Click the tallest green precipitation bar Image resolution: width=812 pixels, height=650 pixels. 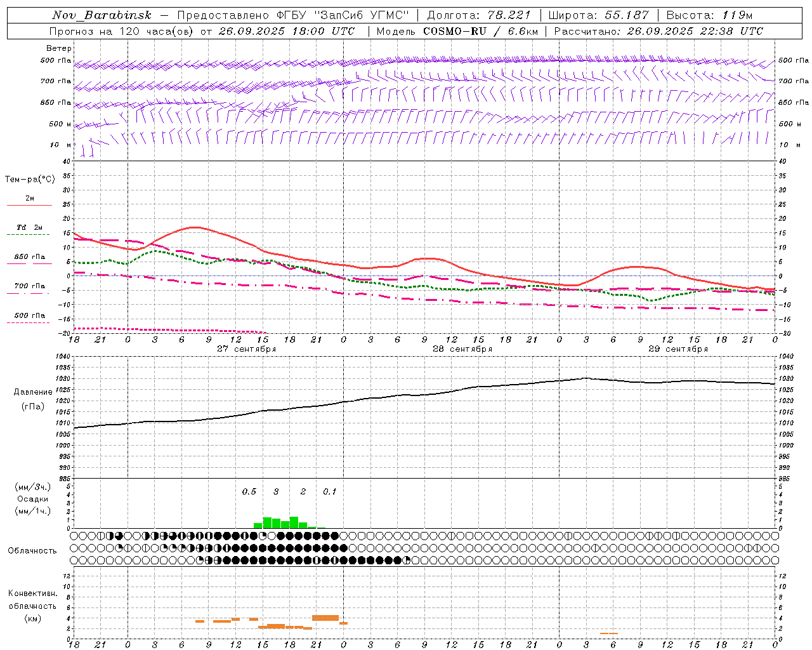[294, 522]
